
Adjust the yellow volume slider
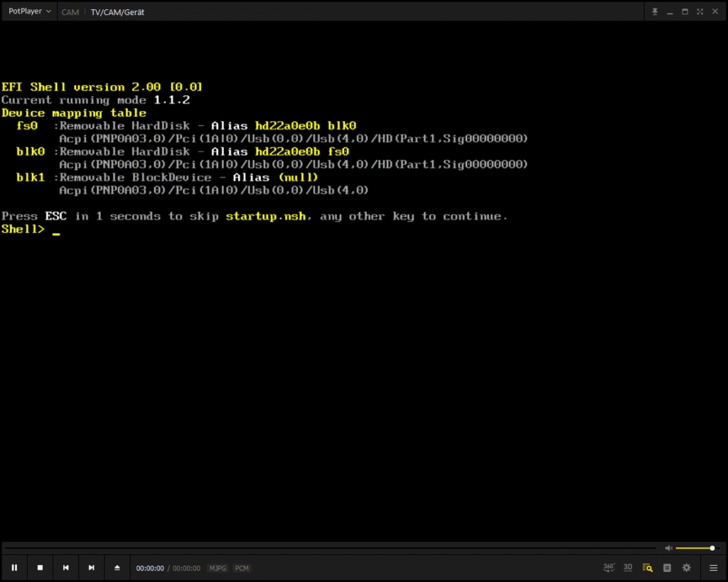tap(695, 548)
